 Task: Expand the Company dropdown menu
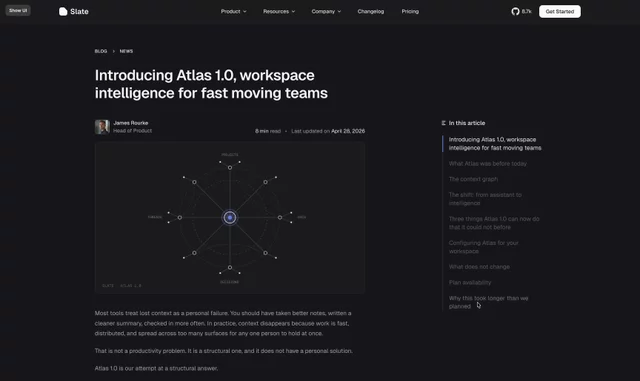(326, 11)
